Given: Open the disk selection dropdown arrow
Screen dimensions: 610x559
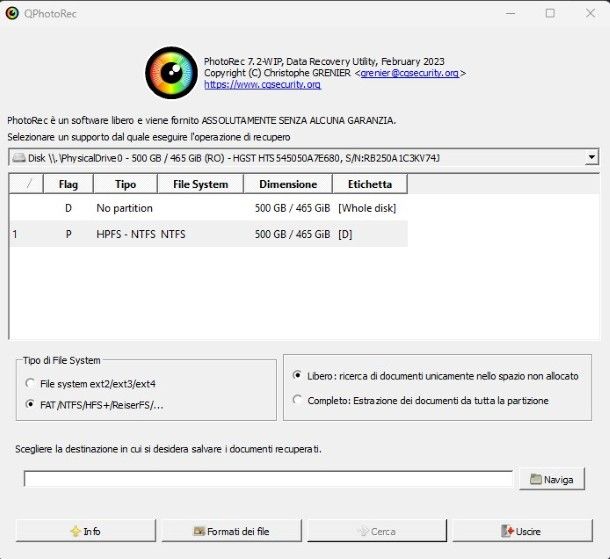Looking at the screenshot, I should [591, 157].
